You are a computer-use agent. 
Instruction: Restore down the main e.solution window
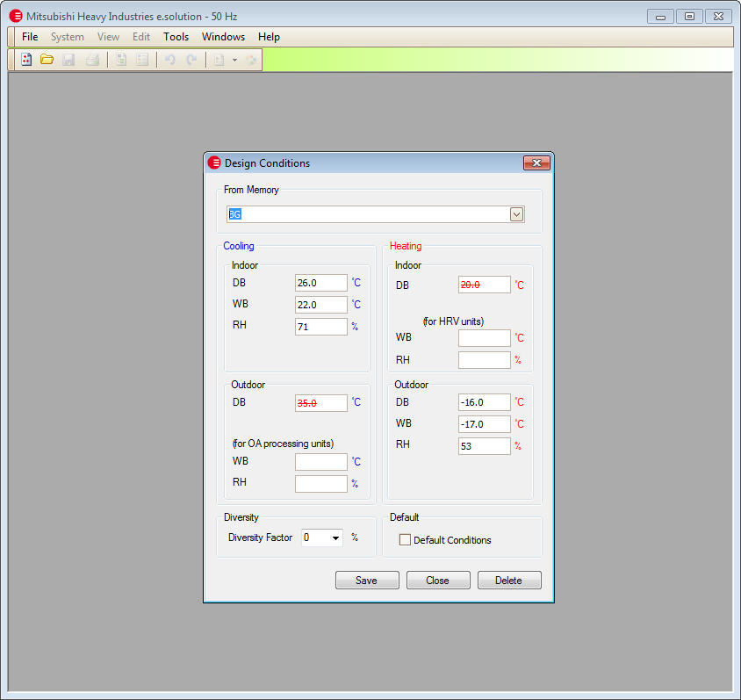coord(689,17)
